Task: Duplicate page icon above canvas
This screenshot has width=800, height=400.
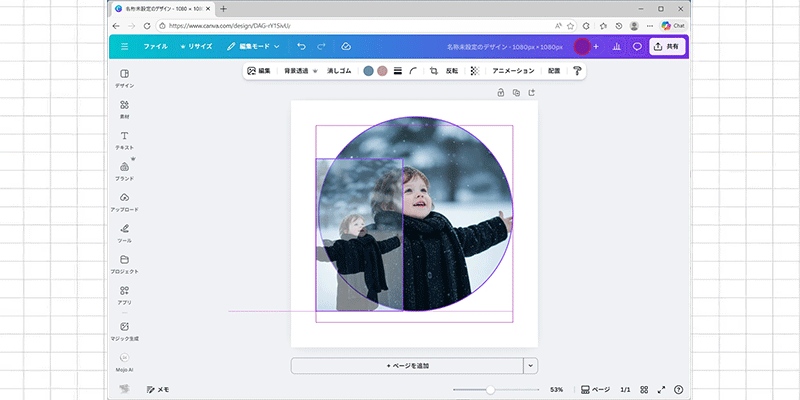Action: [x=516, y=92]
